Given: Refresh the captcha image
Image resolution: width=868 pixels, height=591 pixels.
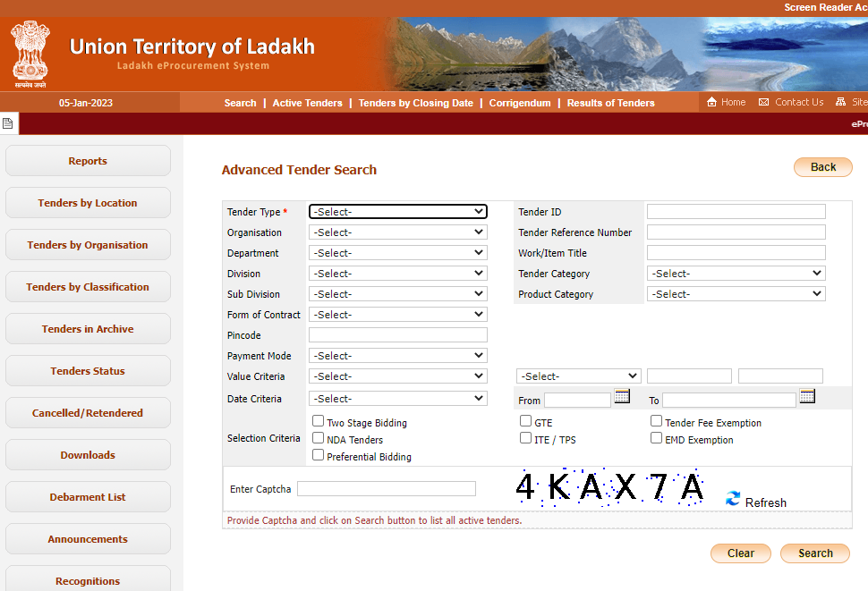Looking at the screenshot, I should click(x=733, y=499).
